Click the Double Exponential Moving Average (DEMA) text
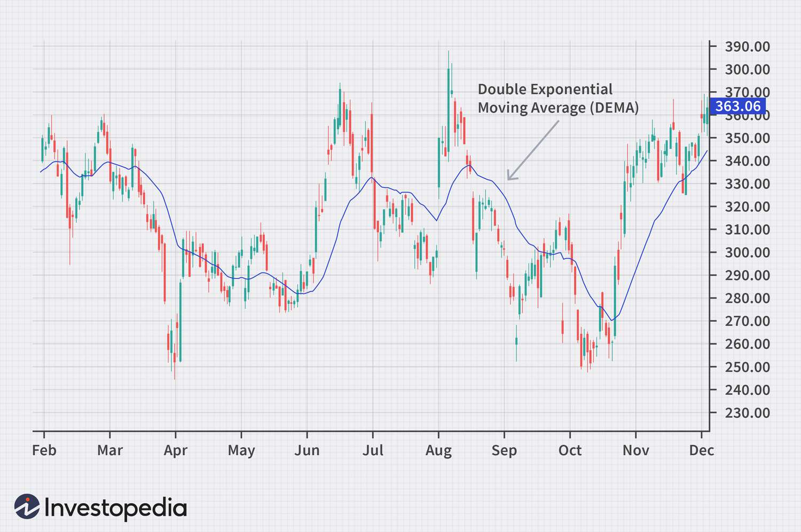This screenshot has height=532, width=801. coord(558,99)
